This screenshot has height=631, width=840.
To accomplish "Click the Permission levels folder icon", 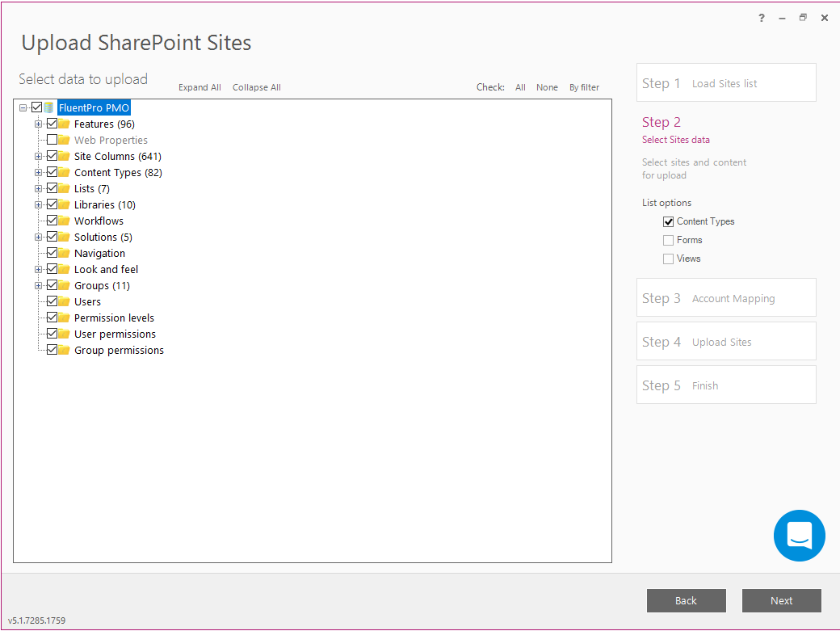I will click(64, 318).
